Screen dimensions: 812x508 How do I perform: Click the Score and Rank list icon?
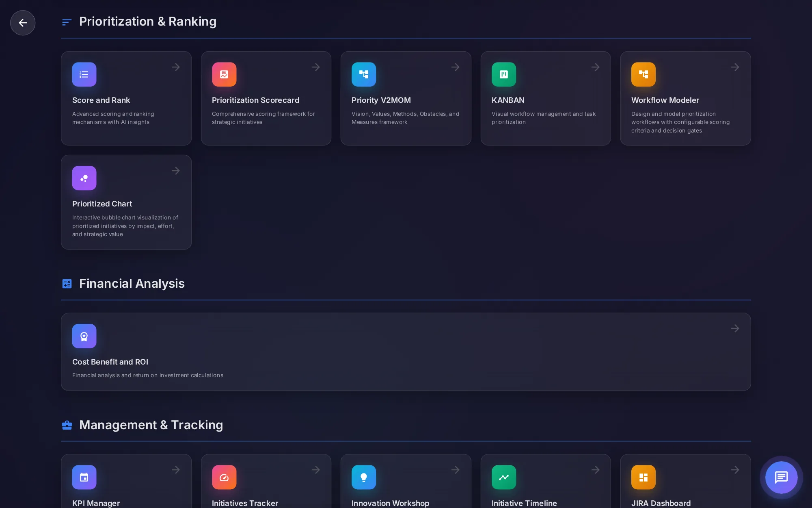point(84,74)
